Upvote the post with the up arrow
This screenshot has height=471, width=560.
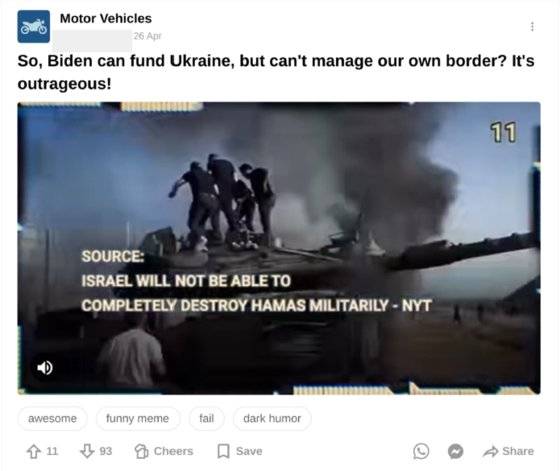click(x=34, y=451)
